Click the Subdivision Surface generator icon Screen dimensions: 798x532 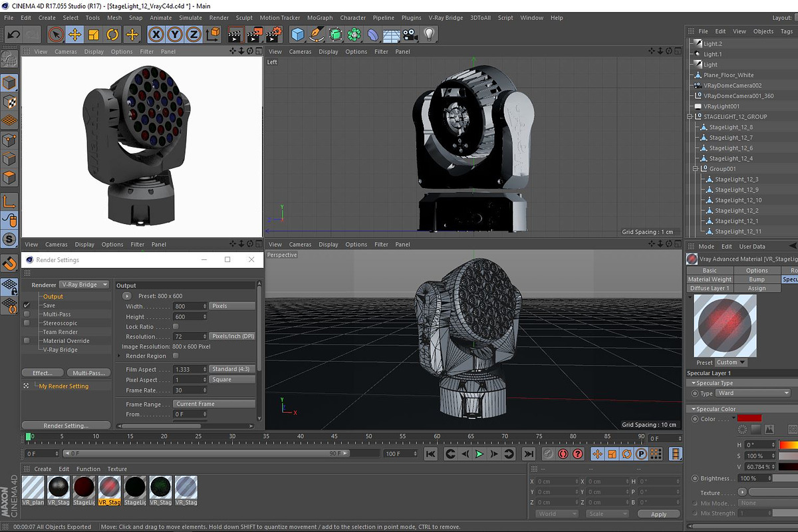pos(336,35)
